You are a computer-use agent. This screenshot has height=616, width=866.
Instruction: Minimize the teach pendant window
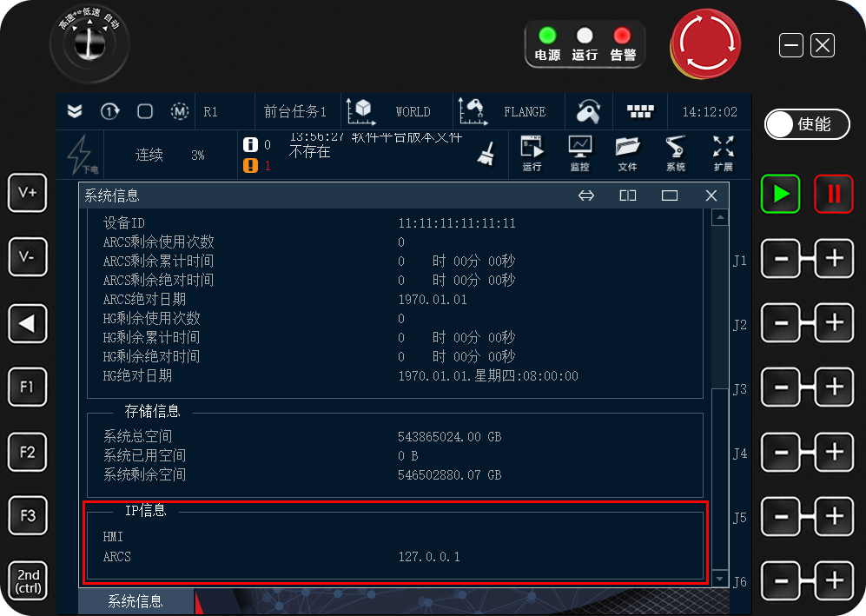791,45
